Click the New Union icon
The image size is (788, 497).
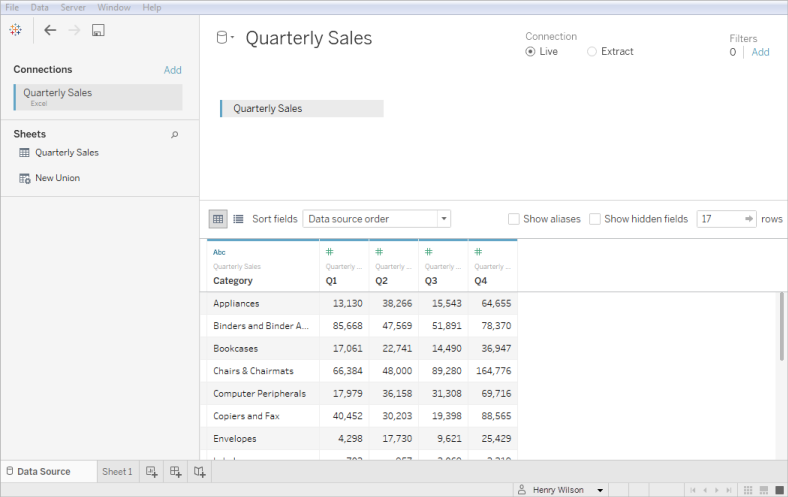pos(25,178)
